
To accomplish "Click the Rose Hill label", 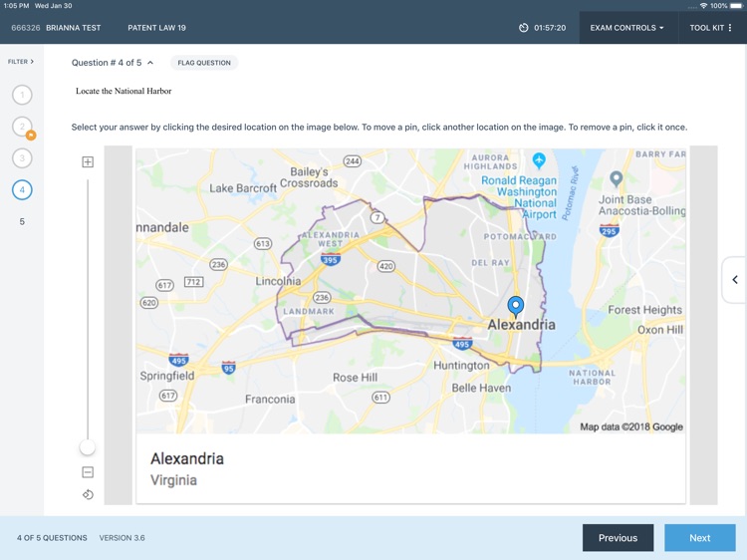I will click(x=355, y=378).
